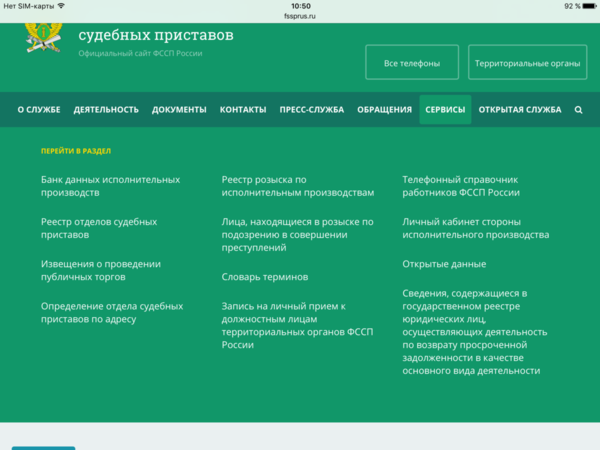
Task: Tap the Wi-Fi status icon
Action: click(61, 6)
